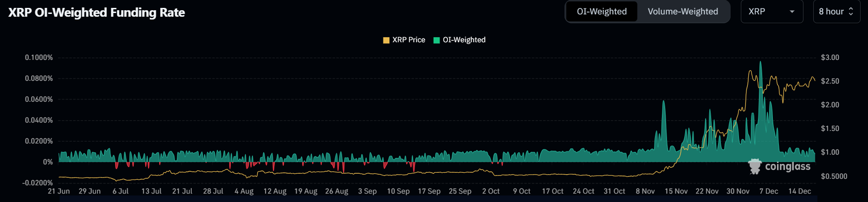Screen dimensions: 868x202
Task: Click the $3.00 price axis label
Action: click(x=830, y=58)
